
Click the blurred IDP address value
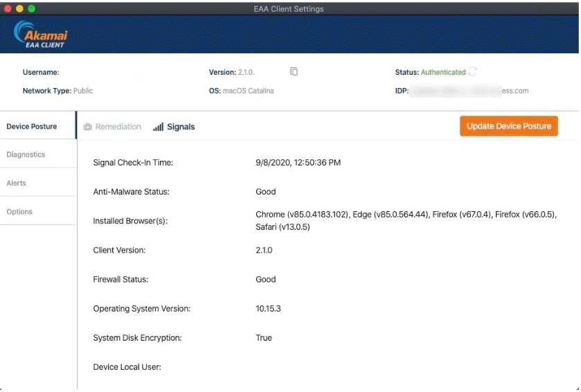tap(470, 91)
